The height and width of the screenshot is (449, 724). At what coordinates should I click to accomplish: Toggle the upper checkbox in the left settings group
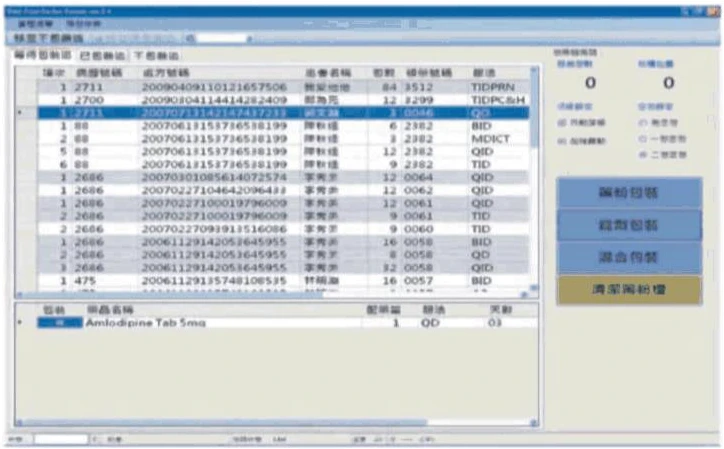coord(561,122)
